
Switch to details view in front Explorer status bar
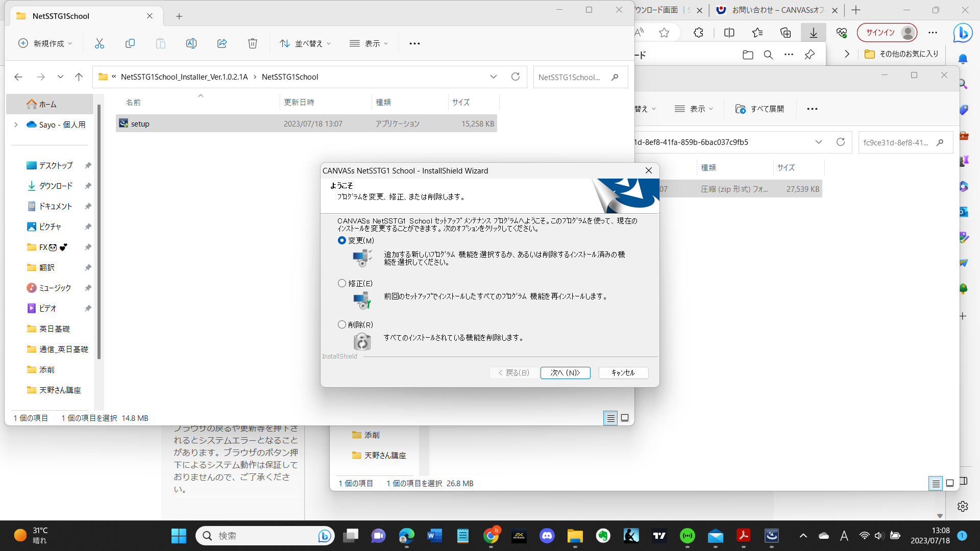[610, 418]
